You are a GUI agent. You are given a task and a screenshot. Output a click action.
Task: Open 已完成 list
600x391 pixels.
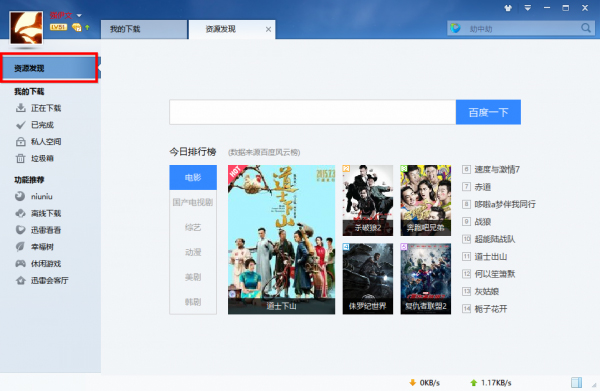point(42,125)
